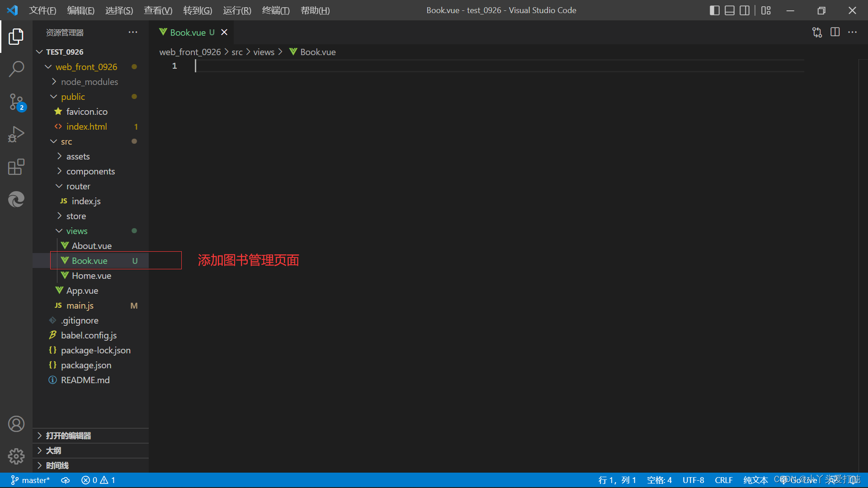Viewport: 868px width, 488px height.
Task: Open the Search view icon
Action: pos(16,69)
